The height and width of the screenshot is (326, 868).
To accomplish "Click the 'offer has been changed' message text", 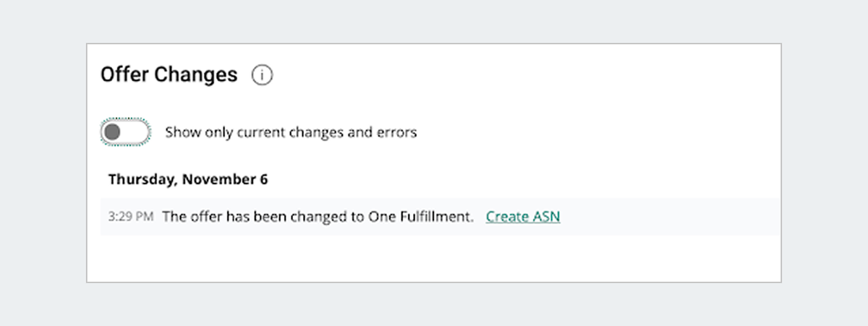I will [x=318, y=216].
